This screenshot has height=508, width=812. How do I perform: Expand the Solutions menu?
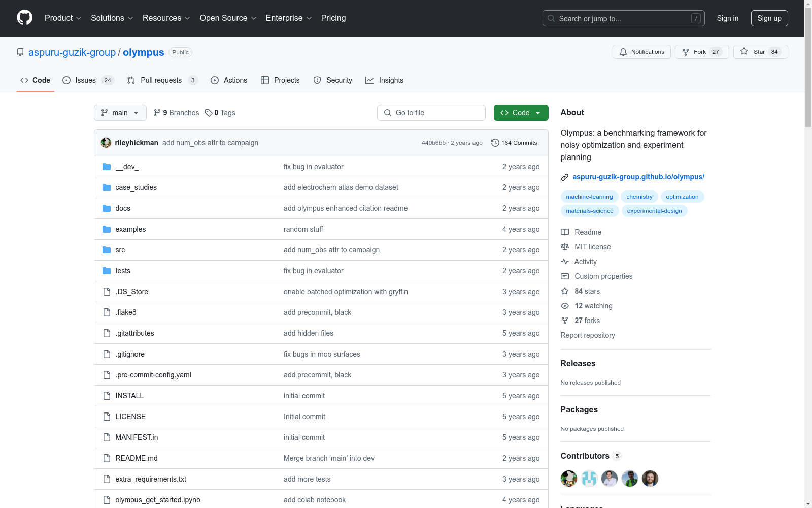pyautogui.click(x=112, y=18)
